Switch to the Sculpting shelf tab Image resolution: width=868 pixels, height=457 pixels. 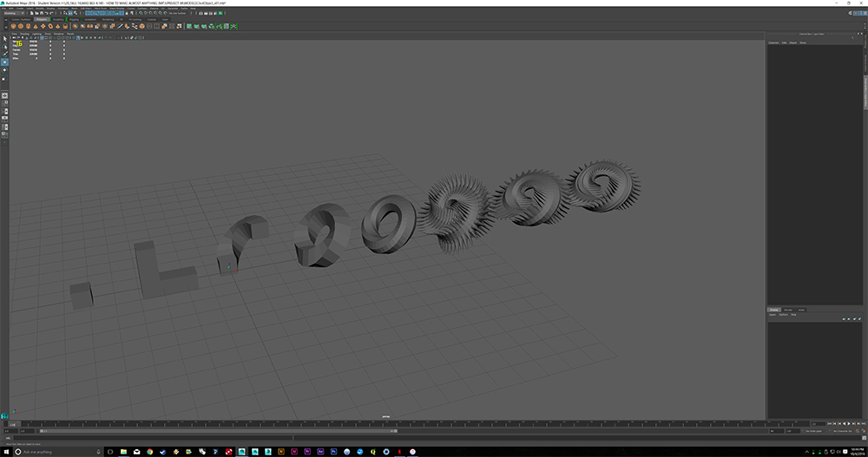tap(58, 19)
